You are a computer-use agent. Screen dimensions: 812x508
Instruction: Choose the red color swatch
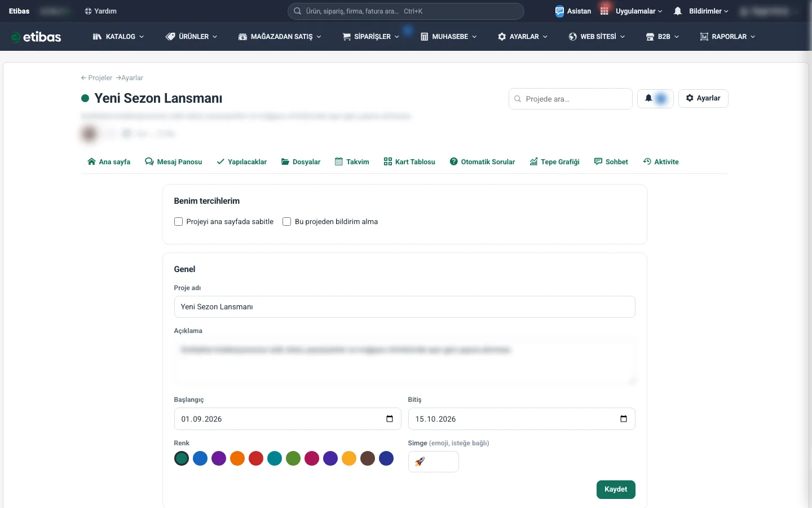256,458
